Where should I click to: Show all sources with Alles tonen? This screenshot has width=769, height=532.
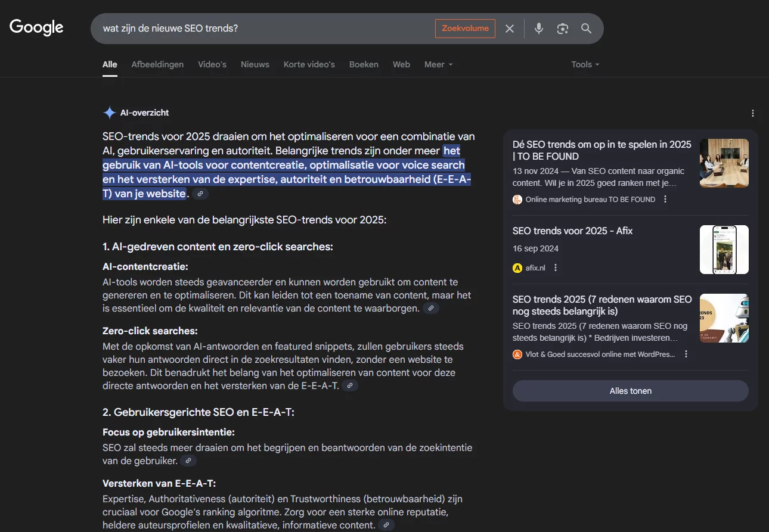631,391
